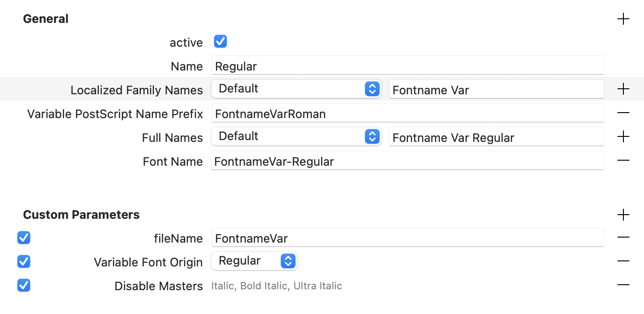Disable the fileName parameter checkbox
The image size is (644, 314).
[x=24, y=238]
